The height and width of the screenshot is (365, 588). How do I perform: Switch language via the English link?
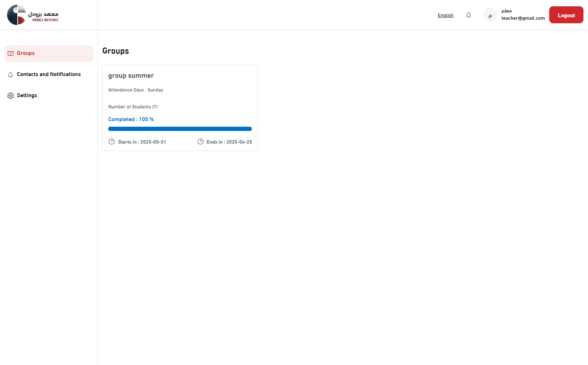[x=445, y=15]
